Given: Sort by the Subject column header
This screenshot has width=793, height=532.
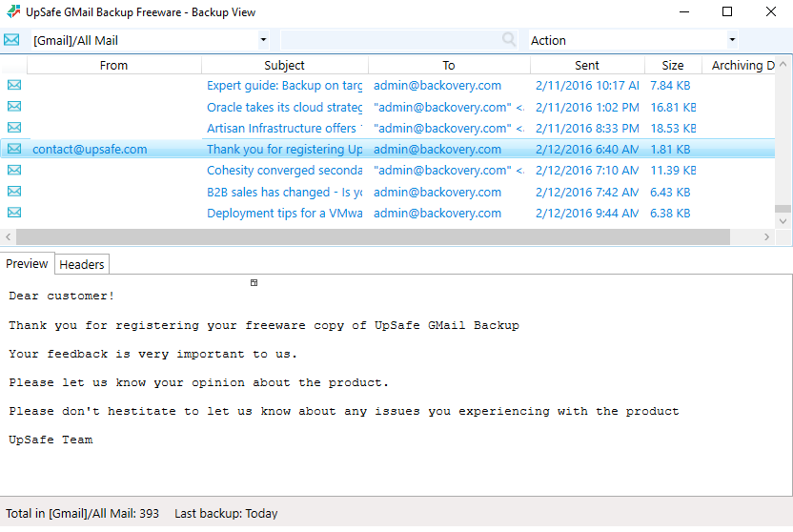Looking at the screenshot, I should click(284, 65).
